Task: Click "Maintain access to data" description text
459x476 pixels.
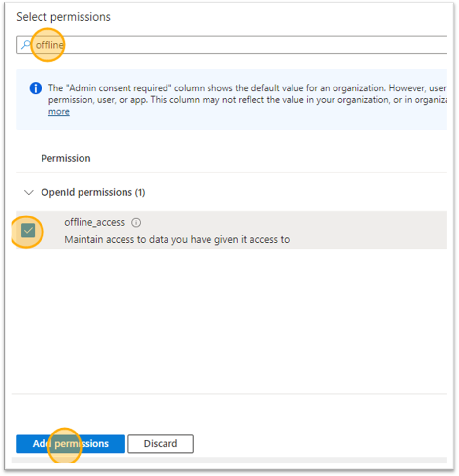Action: [177, 240]
